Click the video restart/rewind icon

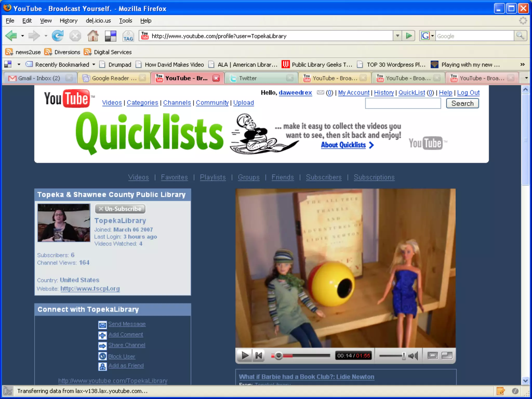click(x=258, y=355)
